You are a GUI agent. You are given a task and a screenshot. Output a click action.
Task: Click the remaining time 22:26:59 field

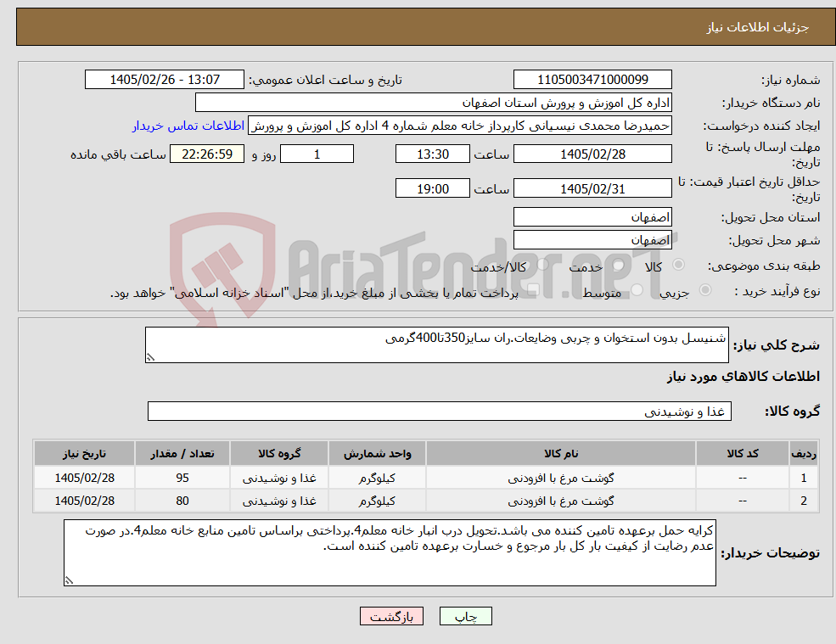click(x=207, y=154)
